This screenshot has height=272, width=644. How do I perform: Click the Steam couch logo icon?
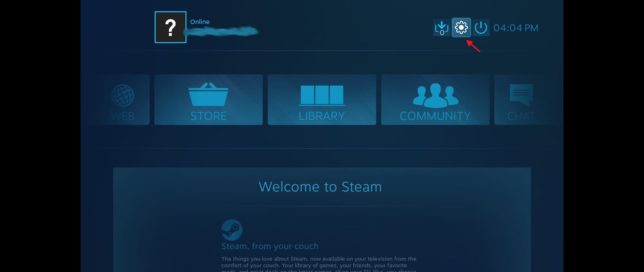tap(231, 230)
